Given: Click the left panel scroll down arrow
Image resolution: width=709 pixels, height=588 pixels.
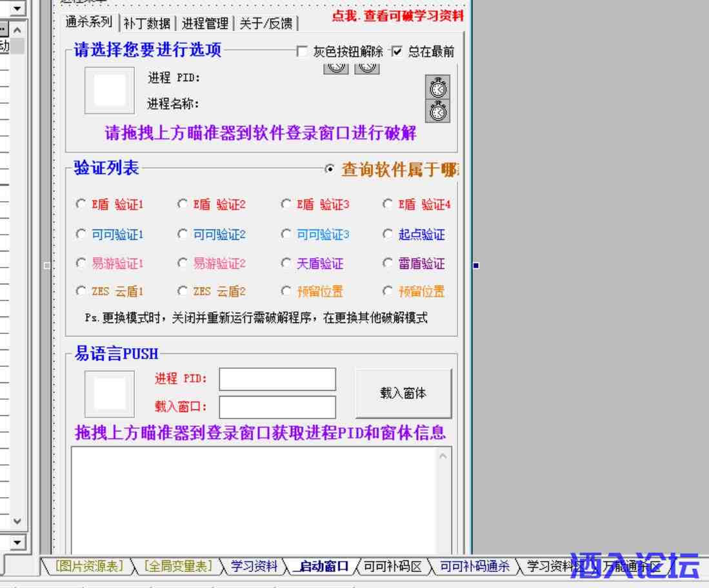Looking at the screenshot, I should point(17,521).
